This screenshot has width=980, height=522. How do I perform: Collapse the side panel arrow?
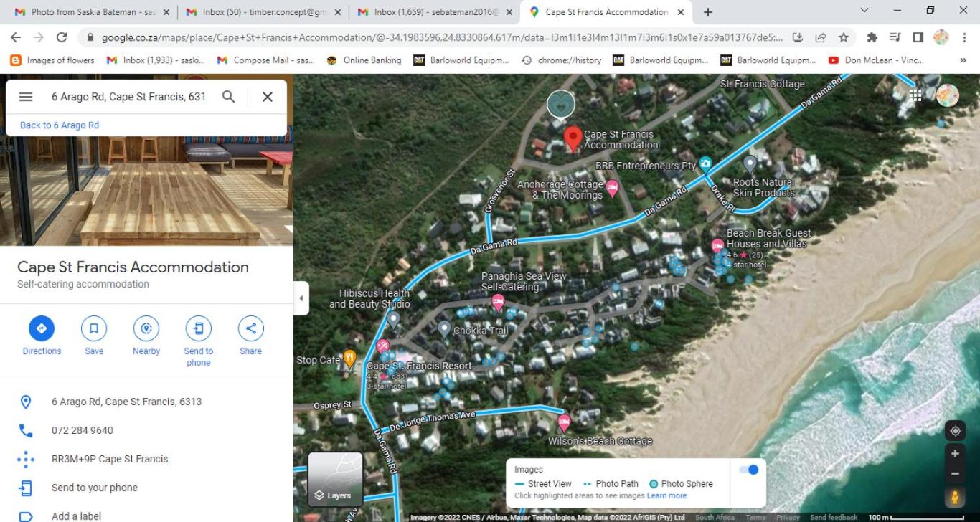pyautogui.click(x=301, y=298)
